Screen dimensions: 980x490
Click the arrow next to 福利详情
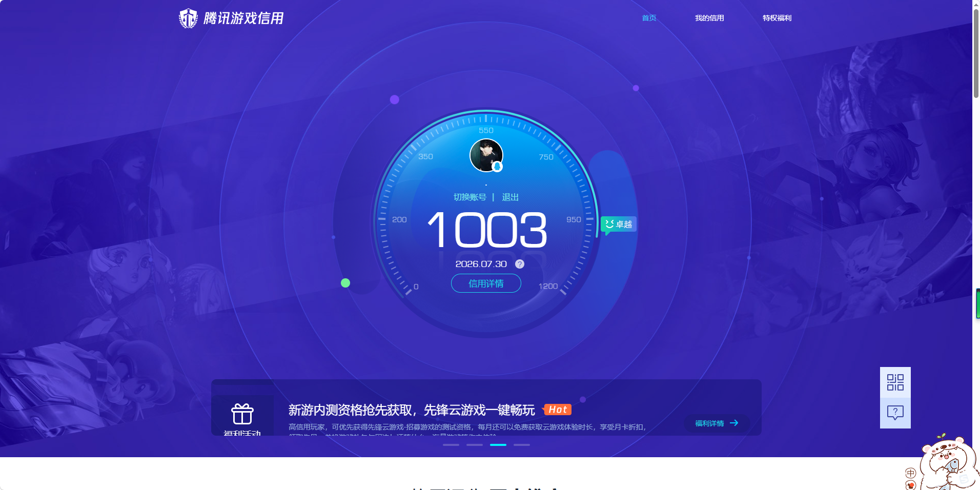tap(734, 423)
